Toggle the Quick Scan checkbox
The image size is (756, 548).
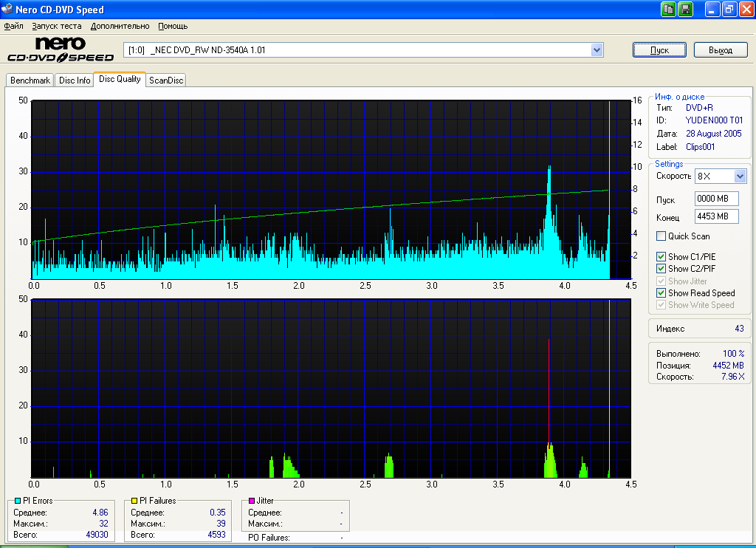click(661, 236)
